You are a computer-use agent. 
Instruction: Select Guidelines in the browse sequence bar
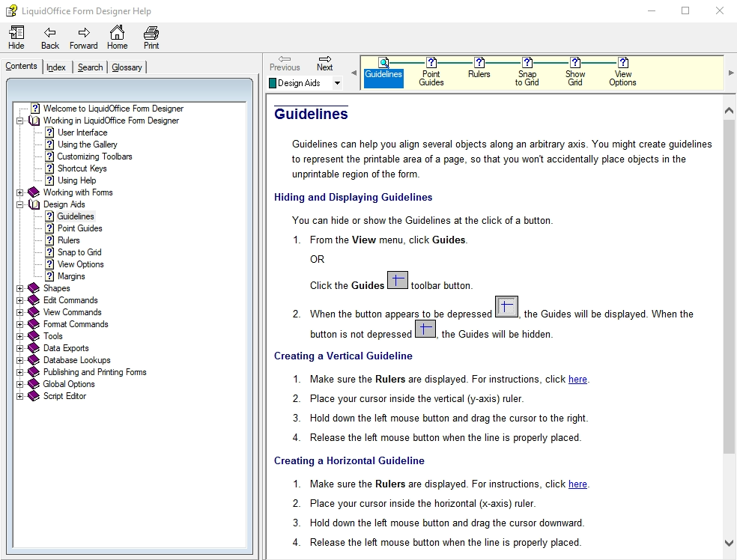point(383,72)
